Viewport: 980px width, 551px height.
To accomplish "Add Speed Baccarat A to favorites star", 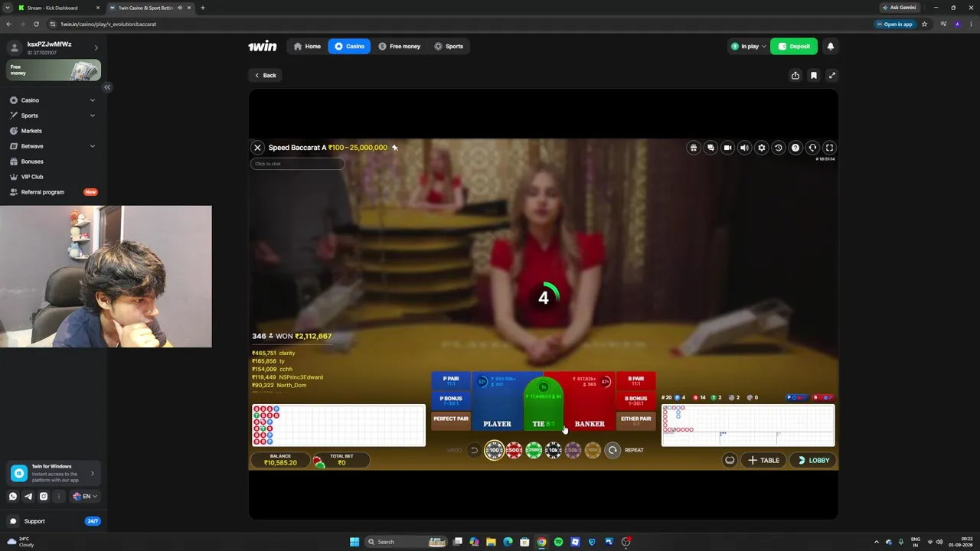I will pyautogui.click(x=395, y=148).
